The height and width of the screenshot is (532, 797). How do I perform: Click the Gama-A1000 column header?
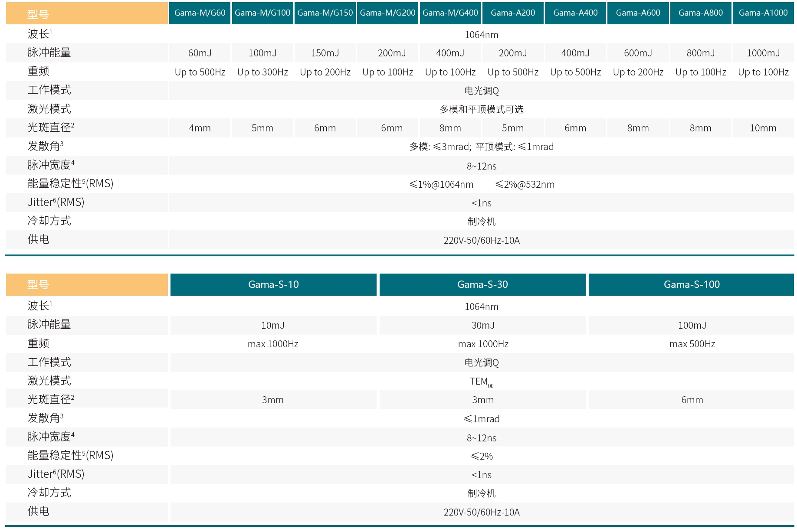click(763, 13)
